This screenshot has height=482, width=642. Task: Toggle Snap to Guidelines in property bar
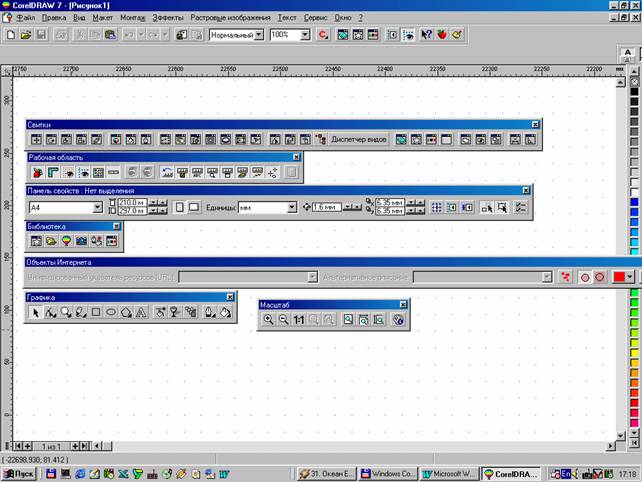pos(452,207)
